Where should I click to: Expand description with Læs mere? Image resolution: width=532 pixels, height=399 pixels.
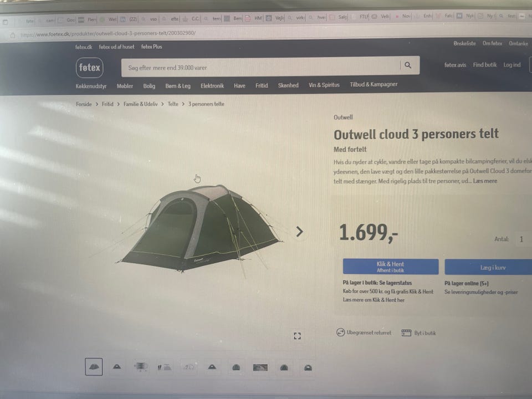click(x=485, y=181)
